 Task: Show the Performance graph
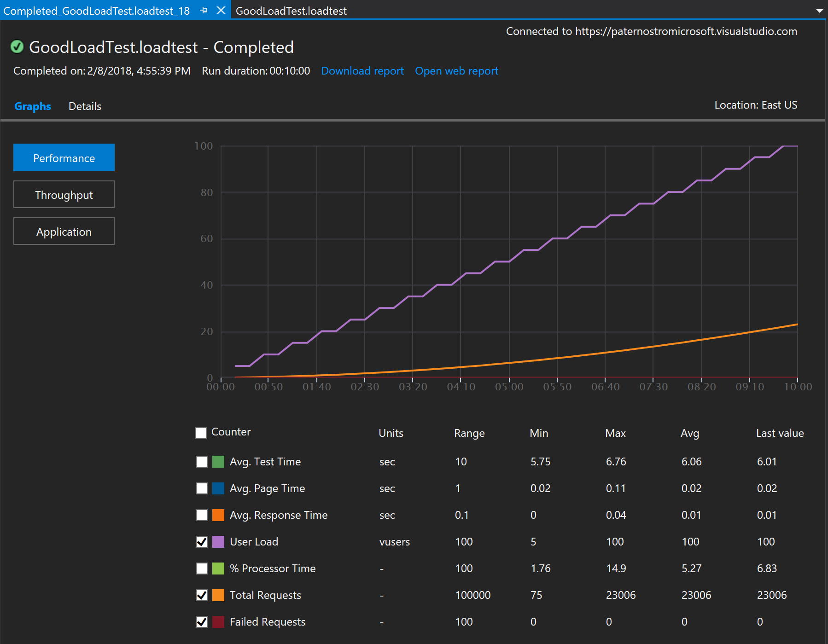pos(64,157)
